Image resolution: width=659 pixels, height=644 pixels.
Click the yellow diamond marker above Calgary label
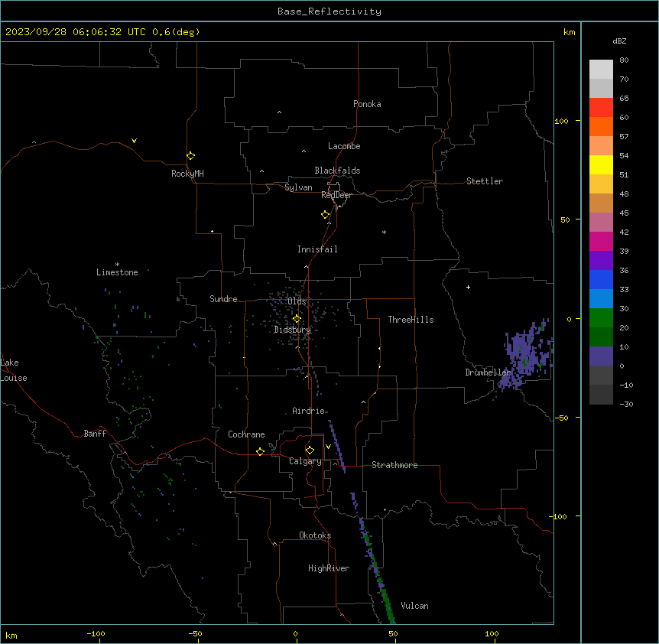click(310, 450)
